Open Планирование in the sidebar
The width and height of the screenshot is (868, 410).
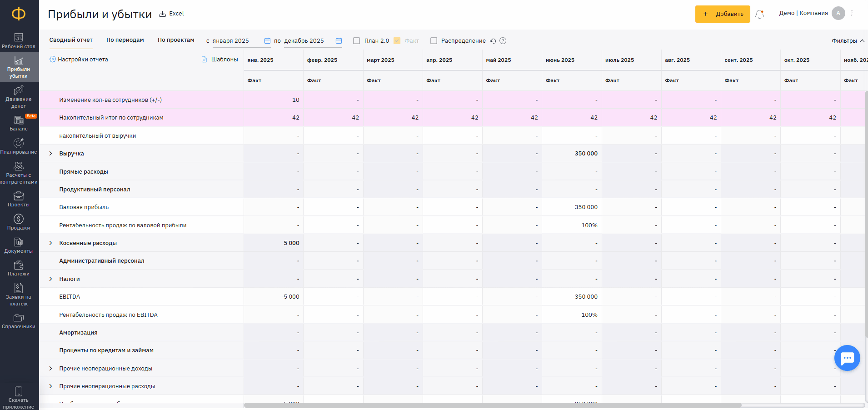[x=19, y=147]
